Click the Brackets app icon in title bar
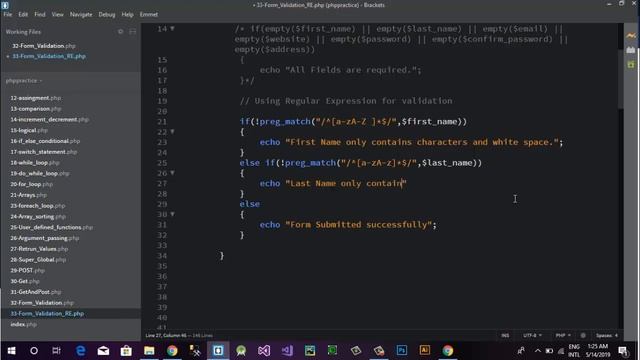Screen dimensions: 640x360 click(x=5, y=5)
